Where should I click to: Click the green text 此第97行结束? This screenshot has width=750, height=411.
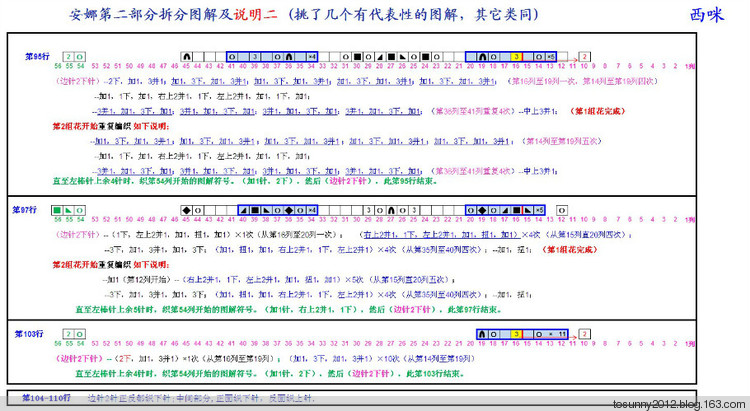pyautogui.click(x=474, y=309)
